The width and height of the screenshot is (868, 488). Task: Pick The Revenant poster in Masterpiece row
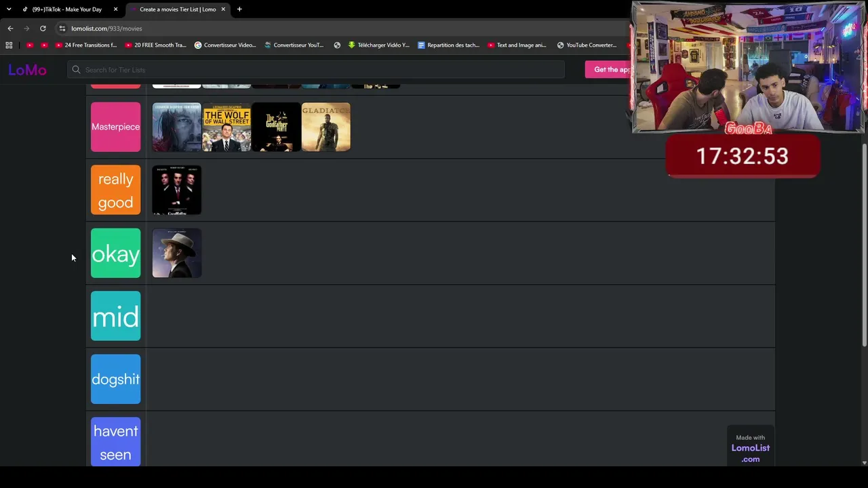[x=177, y=127]
